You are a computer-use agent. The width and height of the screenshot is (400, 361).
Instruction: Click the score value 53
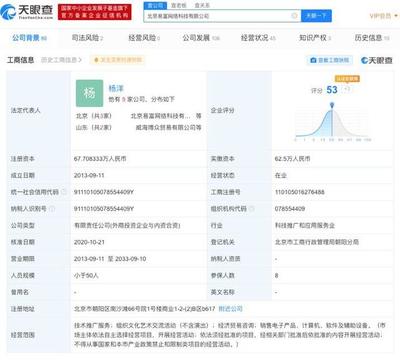point(332,89)
